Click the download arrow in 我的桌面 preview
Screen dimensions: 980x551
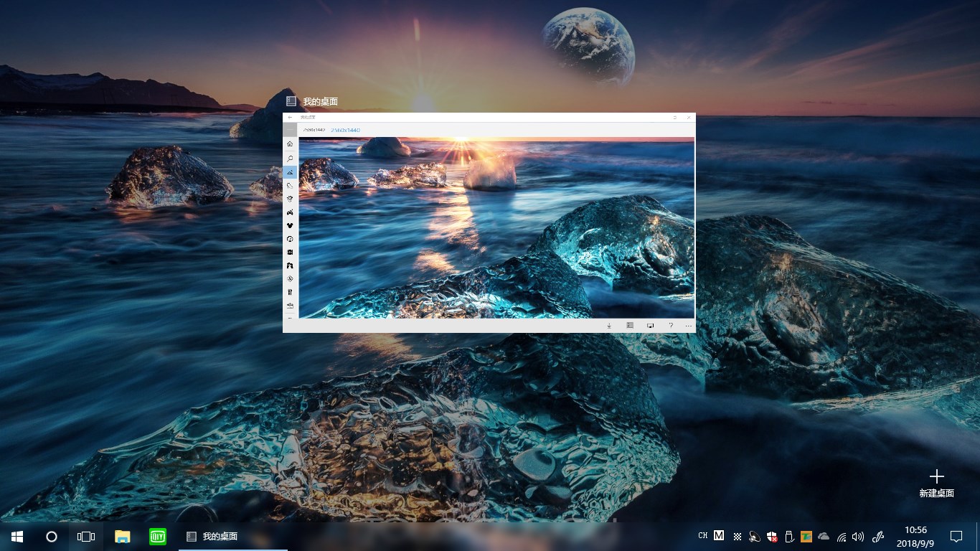(x=609, y=326)
